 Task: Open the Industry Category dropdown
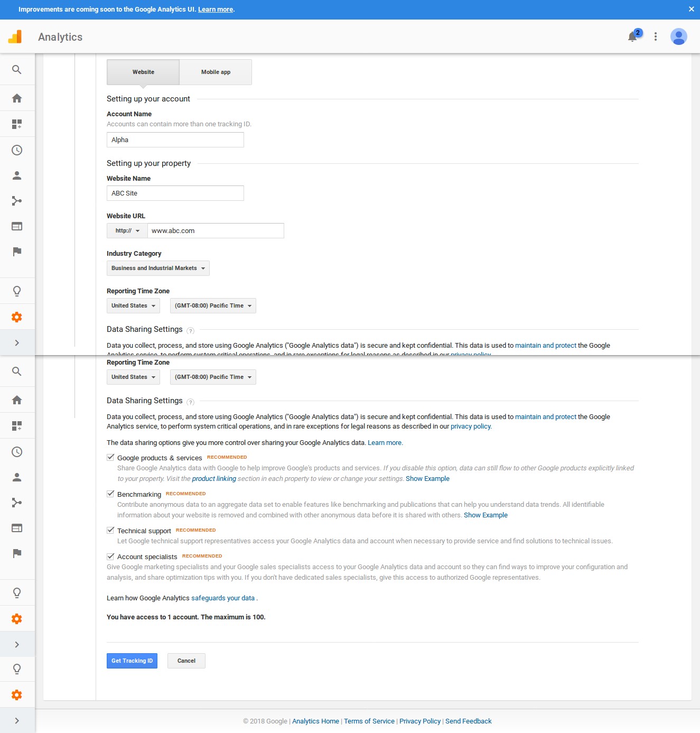(x=157, y=268)
